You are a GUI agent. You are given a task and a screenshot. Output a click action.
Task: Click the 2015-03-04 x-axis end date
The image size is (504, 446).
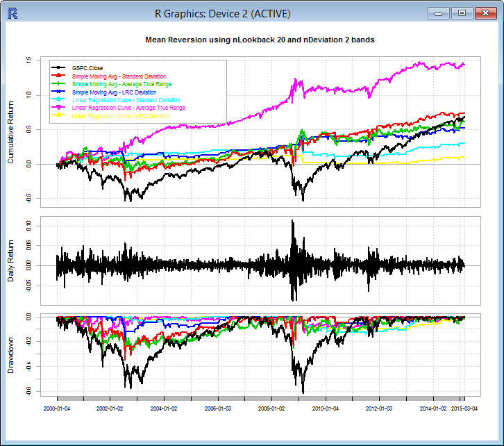point(464,409)
